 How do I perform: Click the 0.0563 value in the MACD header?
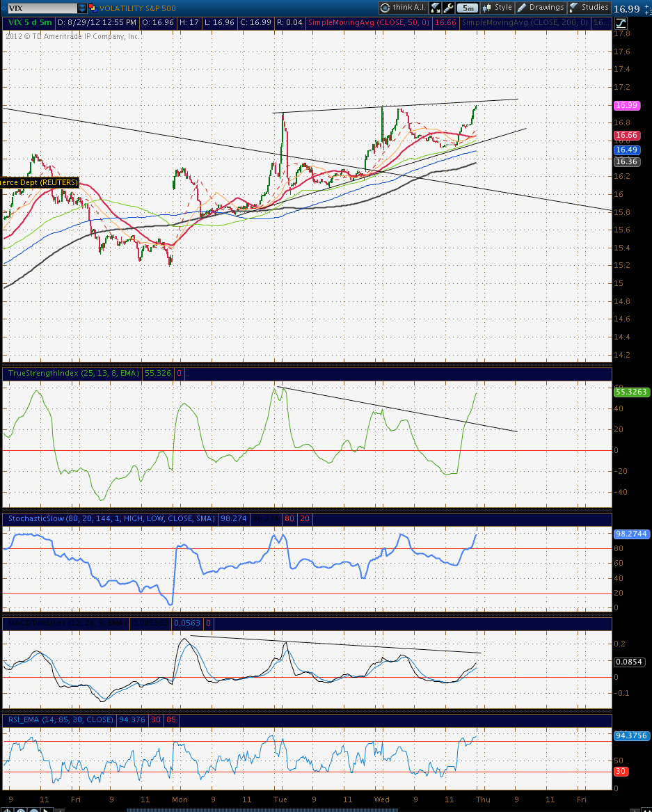187,623
